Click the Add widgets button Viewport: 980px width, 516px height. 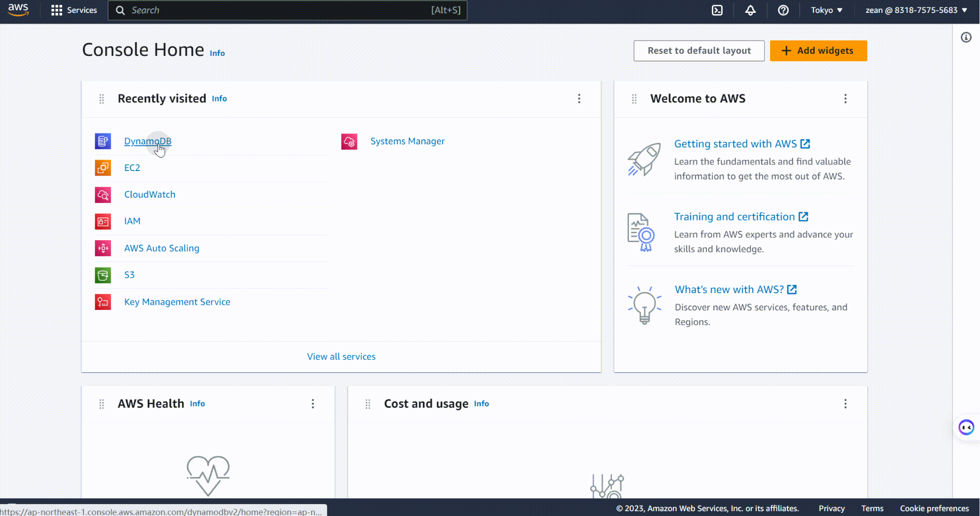(x=818, y=51)
